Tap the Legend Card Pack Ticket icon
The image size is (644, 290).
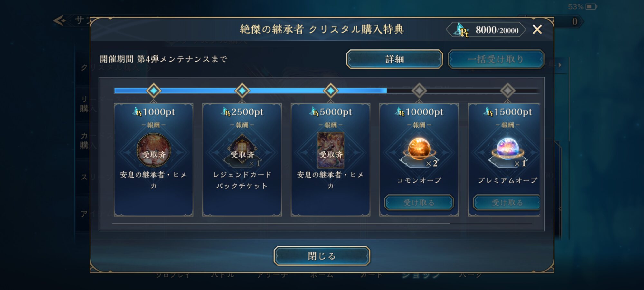pos(242,151)
